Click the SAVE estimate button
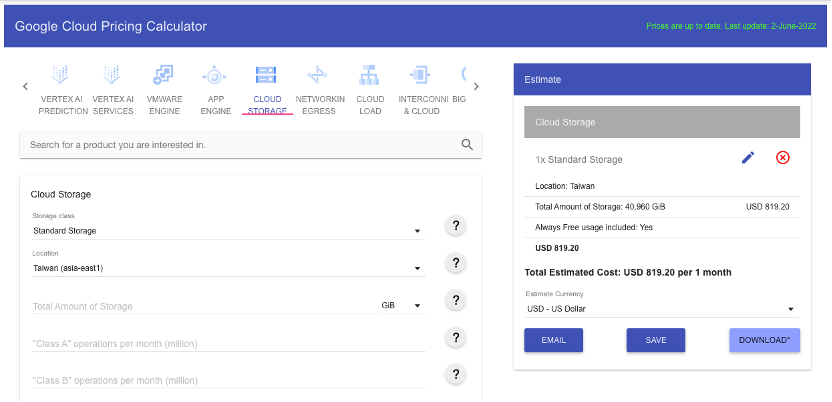The image size is (832, 402). click(656, 340)
